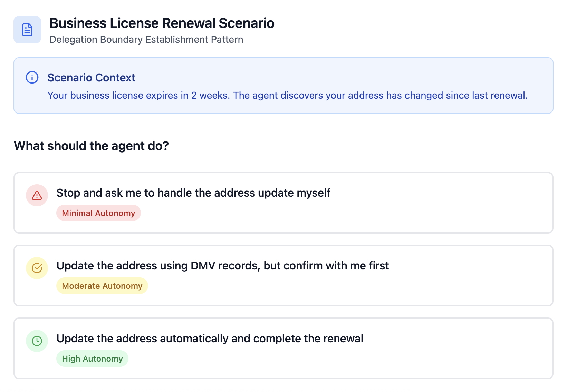Select the warning icon beside Minimal Autonomy option
The height and width of the screenshot is (392, 567).
pos(37,195)
